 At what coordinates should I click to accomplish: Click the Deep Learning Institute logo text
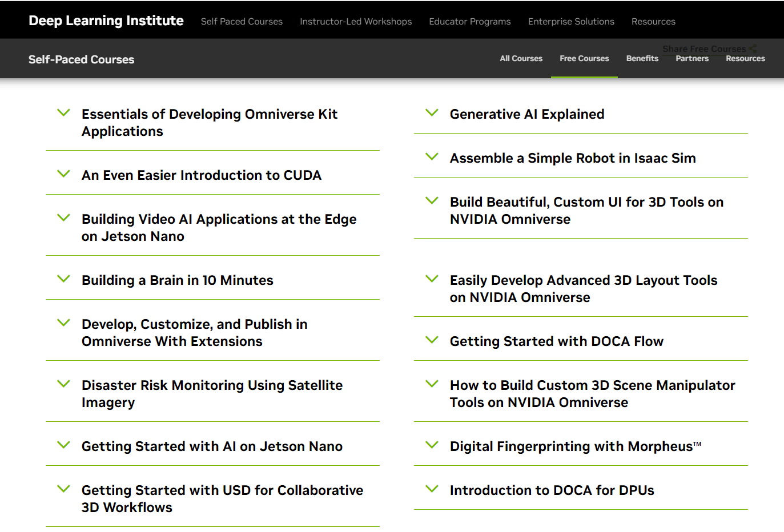[106, 21]
